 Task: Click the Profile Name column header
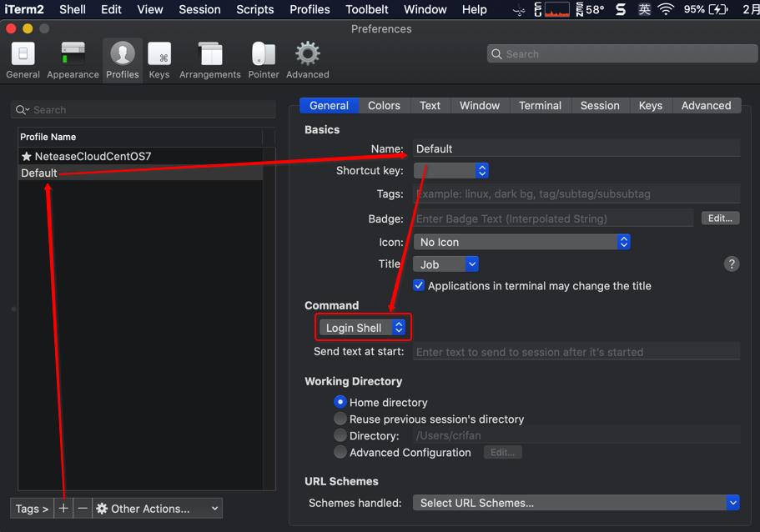coord(140,137)
